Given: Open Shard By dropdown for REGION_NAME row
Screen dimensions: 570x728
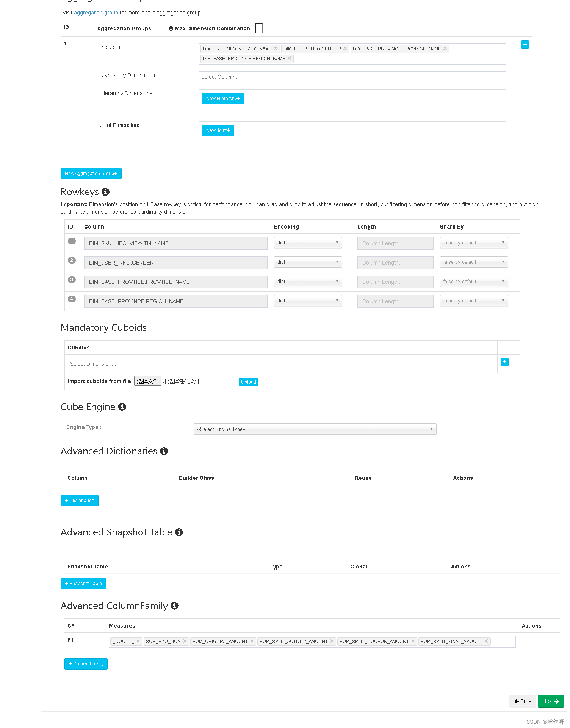Looking at the screenshot, I should pyautogui.click(x=474, y=301).
